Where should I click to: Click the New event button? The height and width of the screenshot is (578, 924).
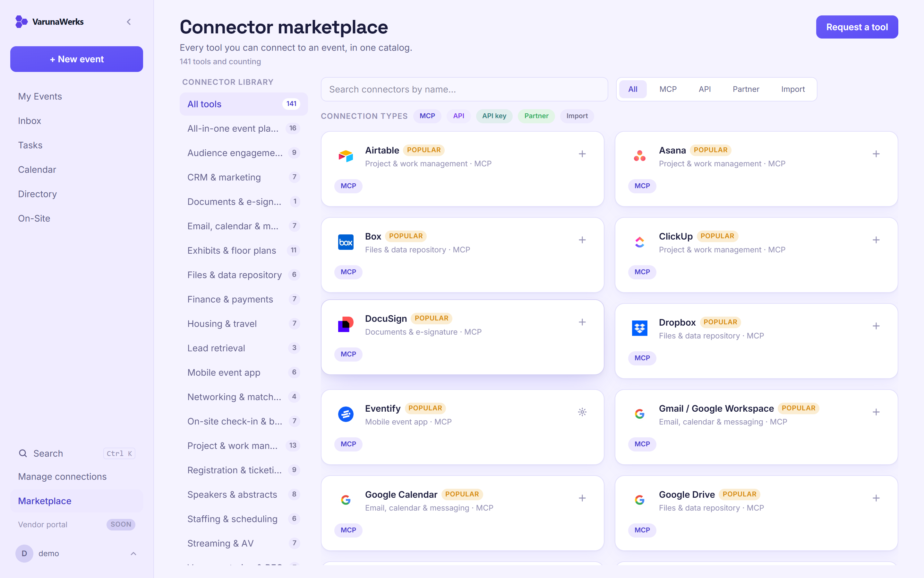coord(77,59)
